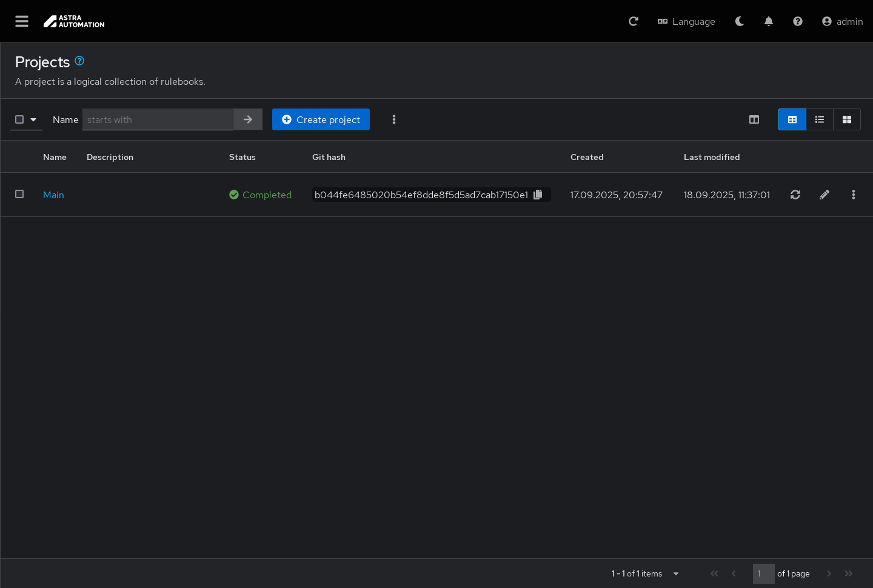Edit the Main project with pencil icon
Screen dimensions: 873x588
pos(824,195)
